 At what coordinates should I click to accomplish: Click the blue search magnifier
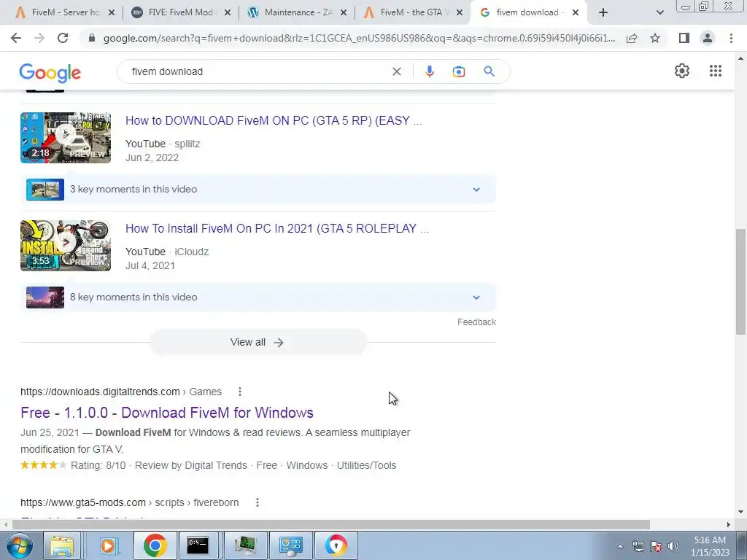pyautogui.click(x=489, y=71)
